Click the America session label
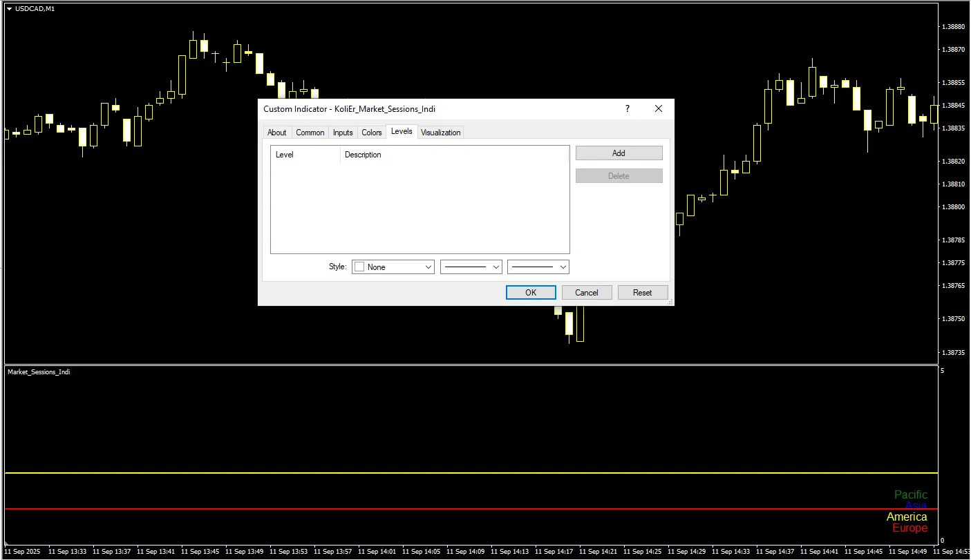Viewport: 971px width, 560px height. coord(907,516)
